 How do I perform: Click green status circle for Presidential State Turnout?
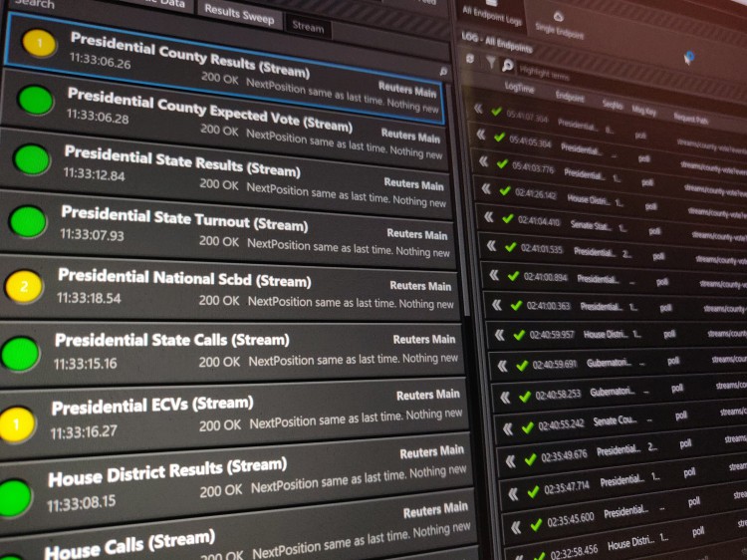click(x=28, y=221)
